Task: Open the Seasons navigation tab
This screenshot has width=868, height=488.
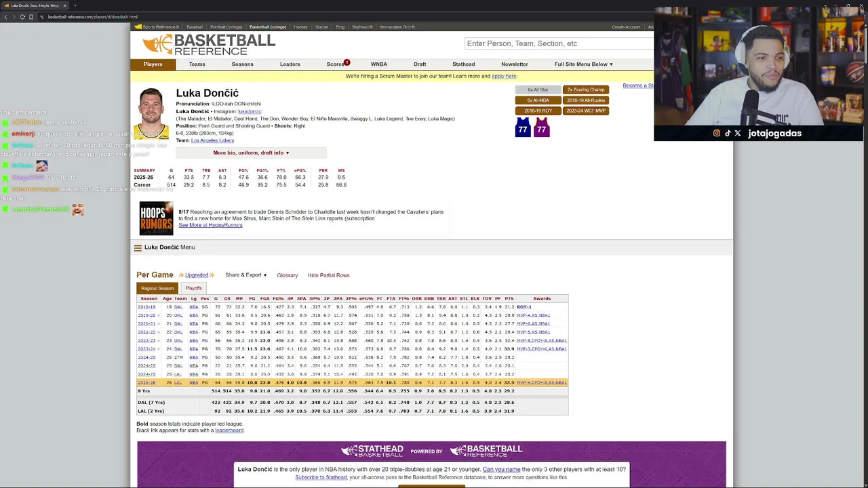Action: click(x=243, y=64)
